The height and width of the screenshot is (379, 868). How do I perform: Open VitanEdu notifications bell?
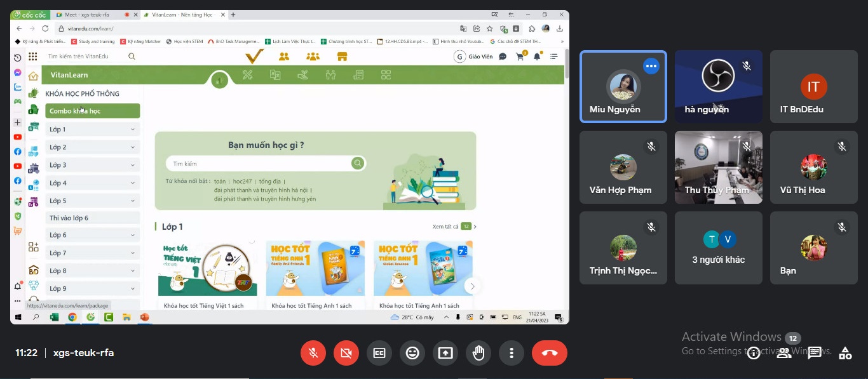click(x=537, y=57)
